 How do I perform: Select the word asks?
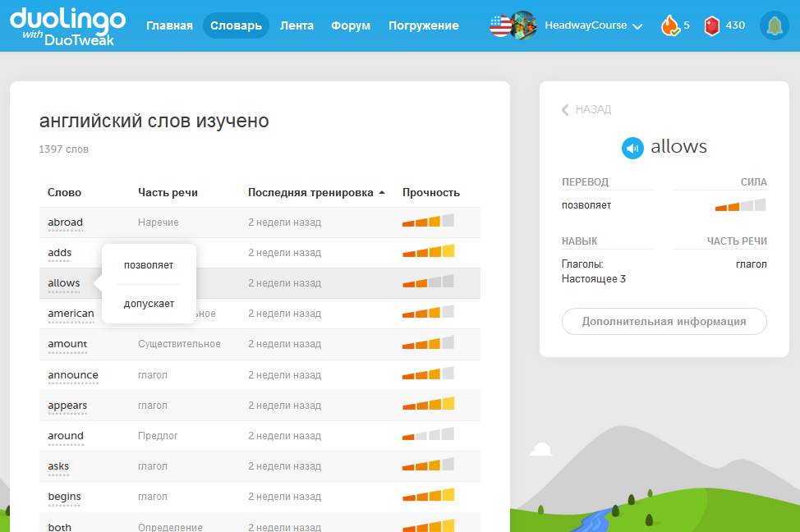pyautogui.click(x=58, y=466)
